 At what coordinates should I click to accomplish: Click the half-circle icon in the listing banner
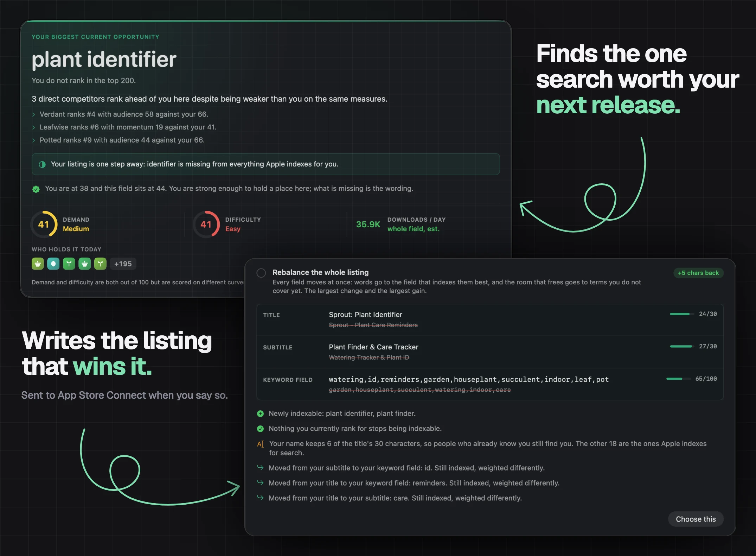42,164
